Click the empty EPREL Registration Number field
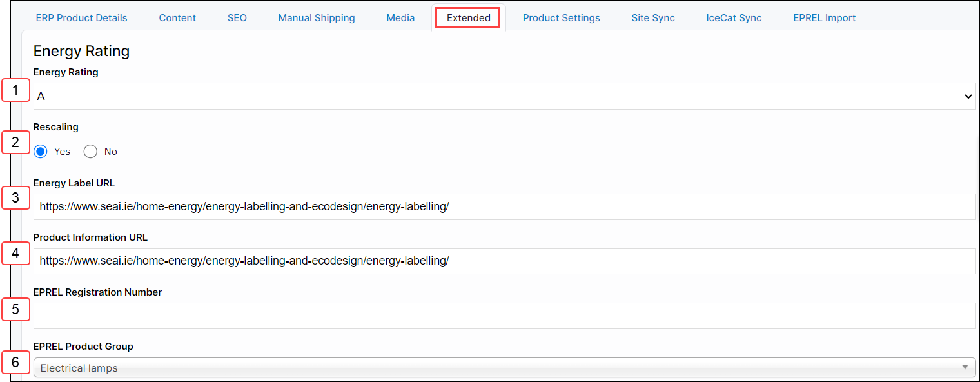This screenshot has height=382, width=980. (x=504, y=316)
